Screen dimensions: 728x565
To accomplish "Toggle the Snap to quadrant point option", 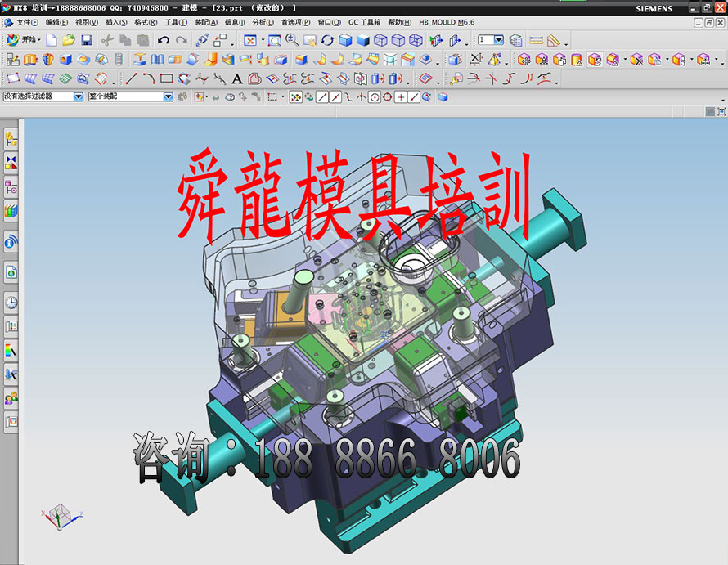I will (387, 97).
